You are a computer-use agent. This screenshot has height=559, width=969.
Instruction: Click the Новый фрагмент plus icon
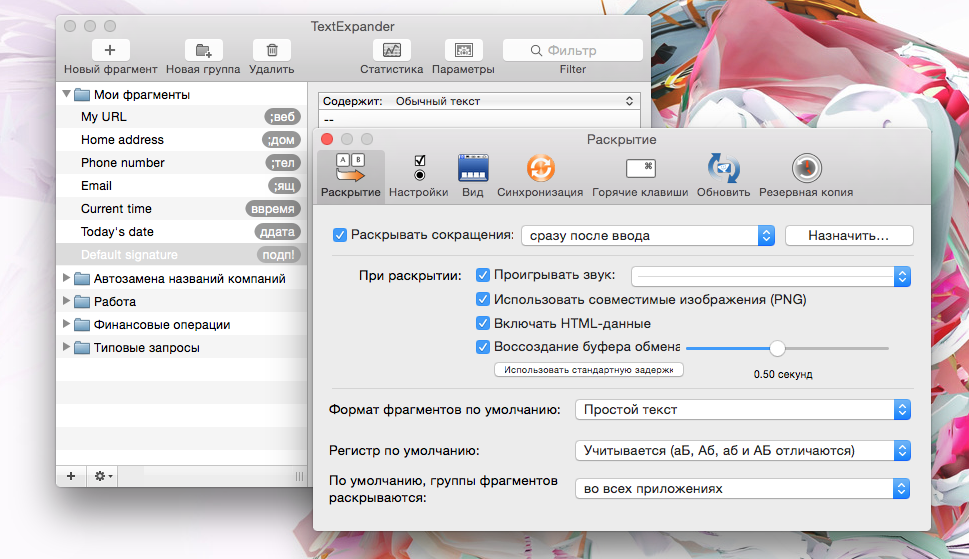click(110, 50)
